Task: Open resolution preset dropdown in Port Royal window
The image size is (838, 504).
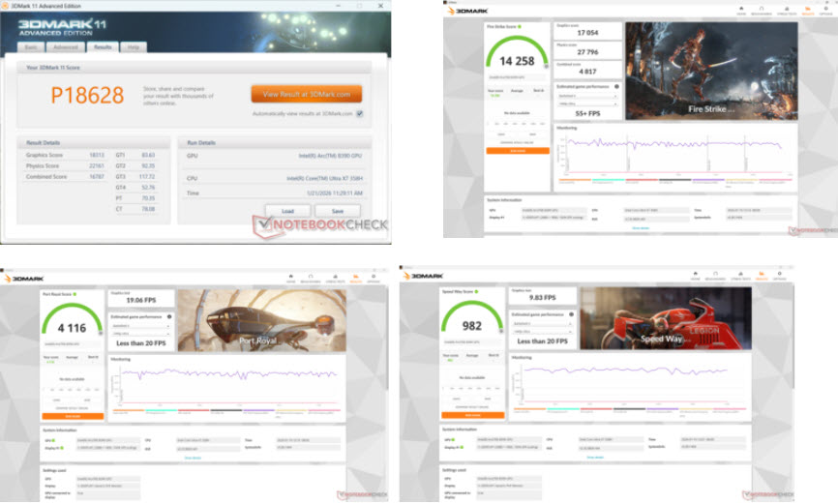Action: click(x=141, y=334)
